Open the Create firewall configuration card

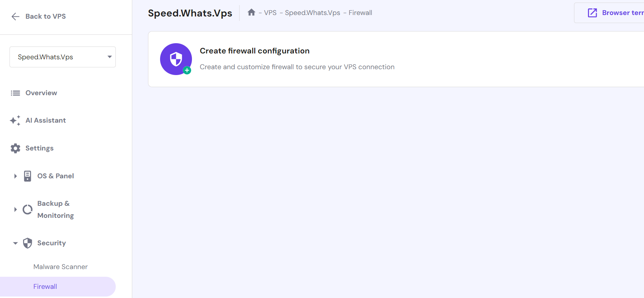(396, 59)
